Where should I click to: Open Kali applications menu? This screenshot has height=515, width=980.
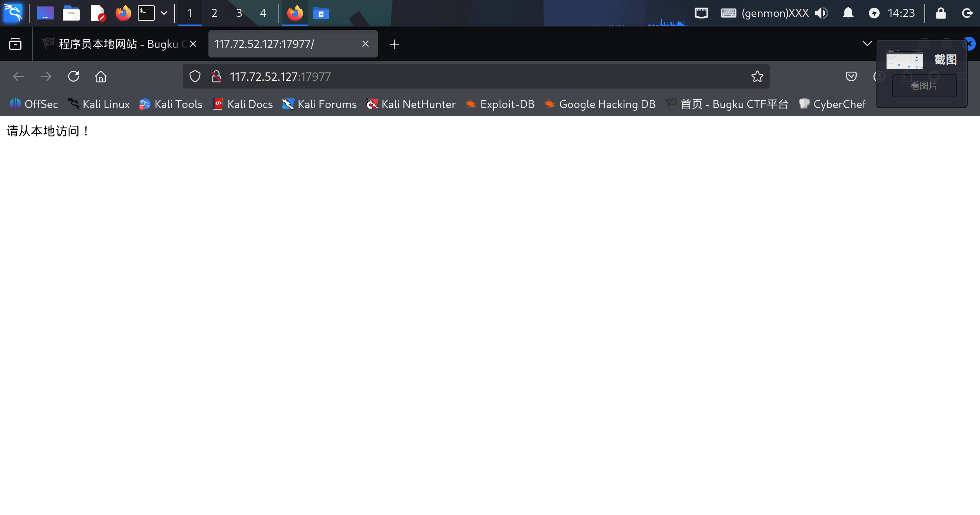pos(13,13)
